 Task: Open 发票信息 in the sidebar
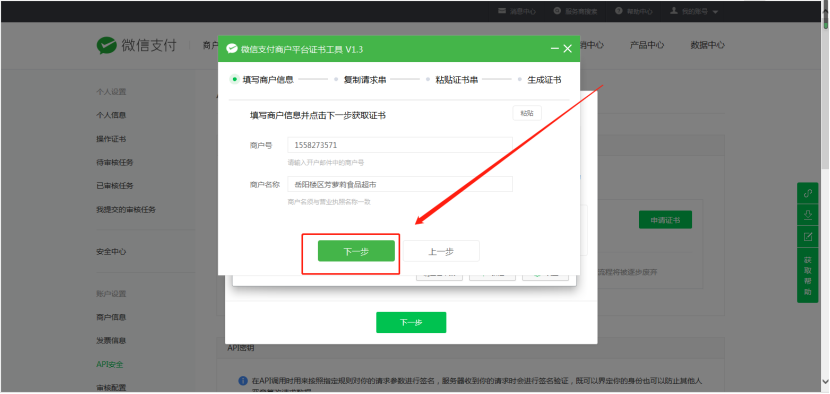(x=111, y=341)
